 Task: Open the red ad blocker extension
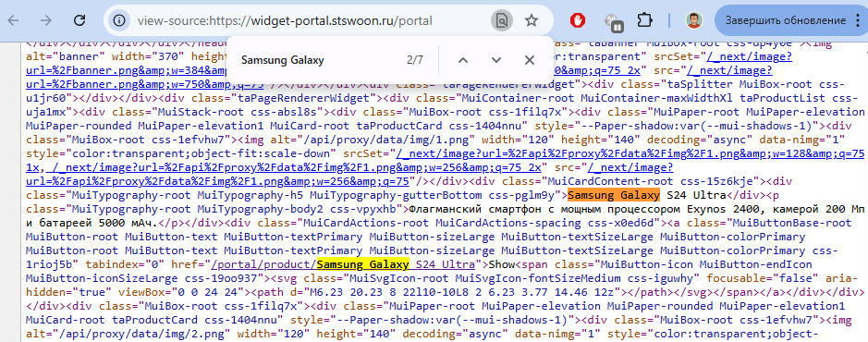coord(578,21)
